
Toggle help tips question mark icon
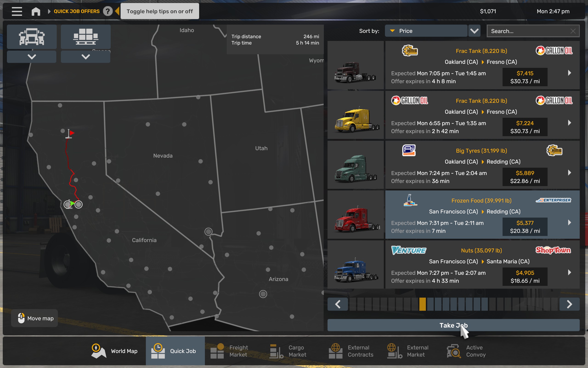(x=108, y=11)
